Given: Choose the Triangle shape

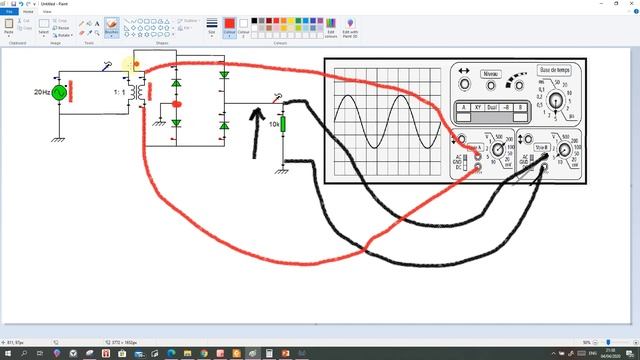Looking at the screenshot, I should tap(167, 21).
